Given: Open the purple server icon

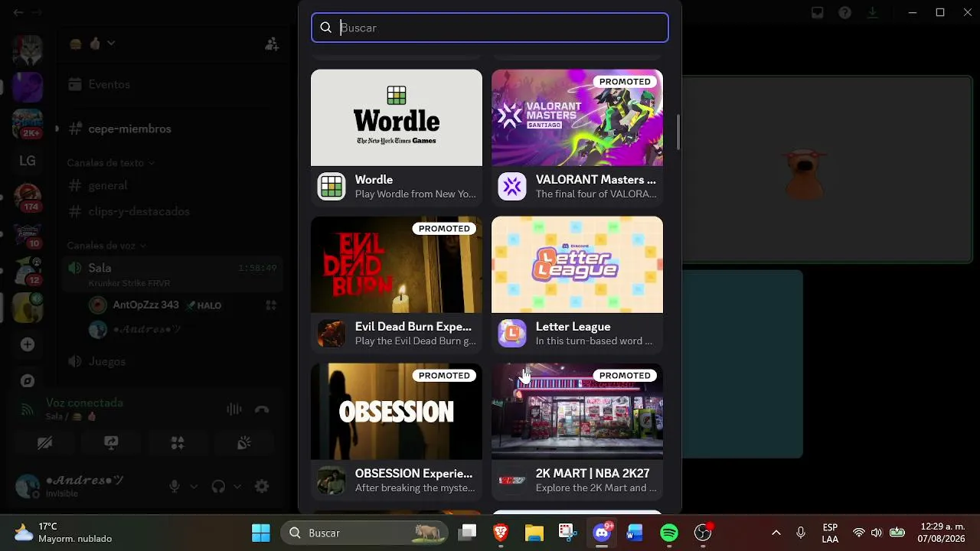Looking at the screenshot, I should (28, 86).
